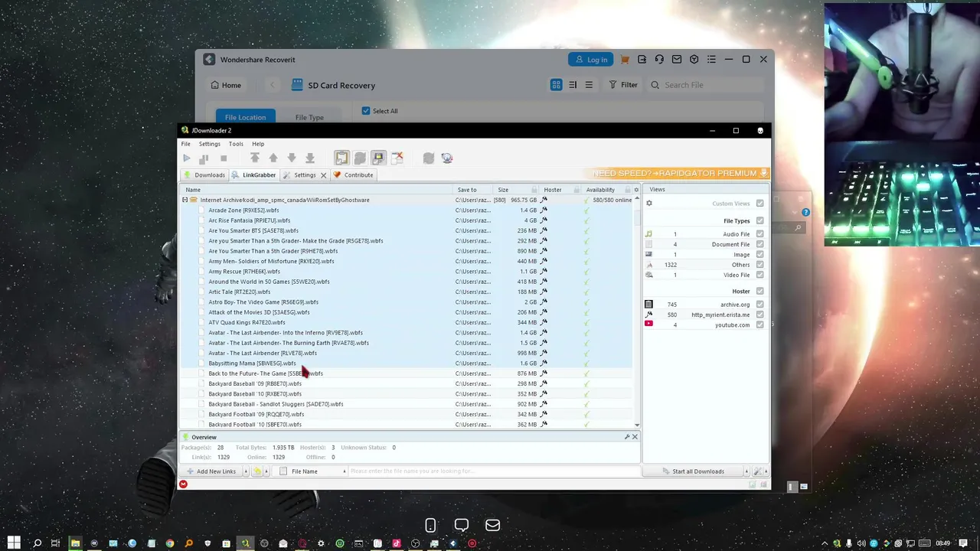Open the Help menu

pyautogui.click(x=258, y=144)
